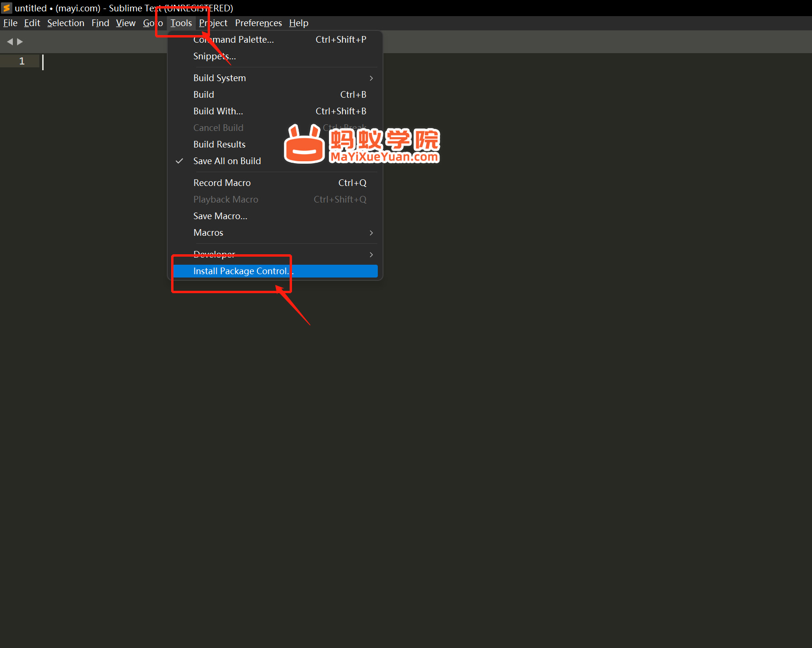Open the Edit menu
The width and height of the screenshot is (812, 648).
tap(32, 23)
